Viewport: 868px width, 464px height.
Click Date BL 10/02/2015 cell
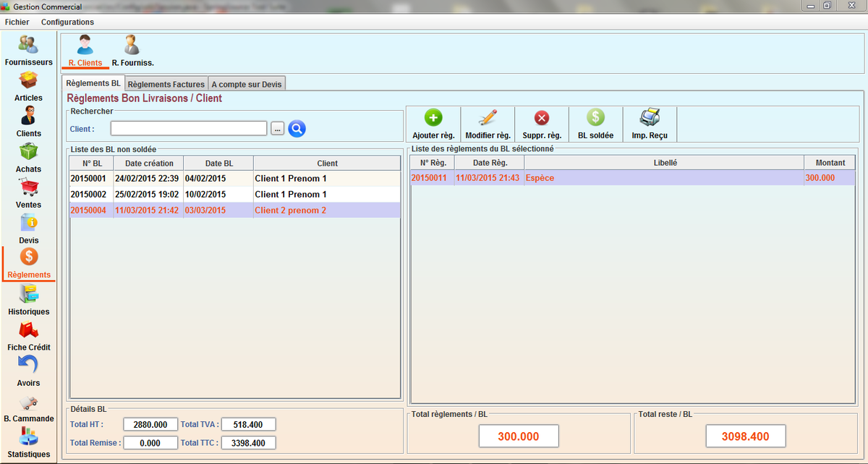(x=218, y=194)
